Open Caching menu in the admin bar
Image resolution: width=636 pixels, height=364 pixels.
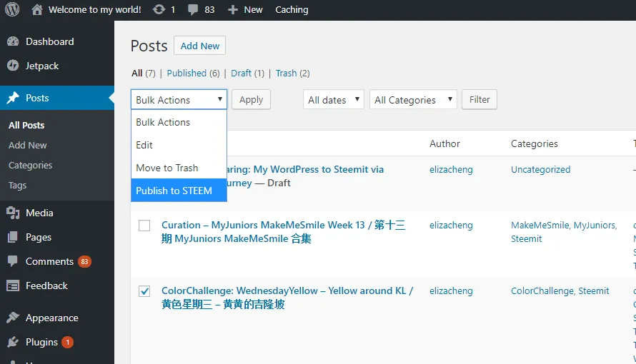pos(292,10)
